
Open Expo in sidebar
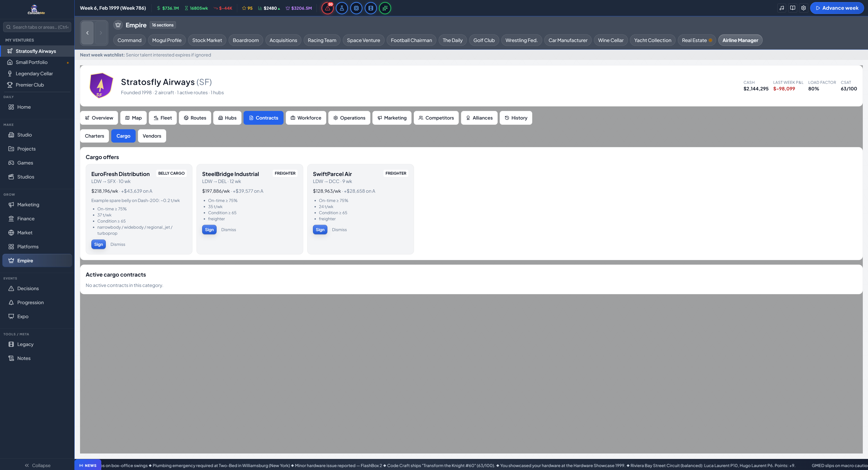[37, 317]
